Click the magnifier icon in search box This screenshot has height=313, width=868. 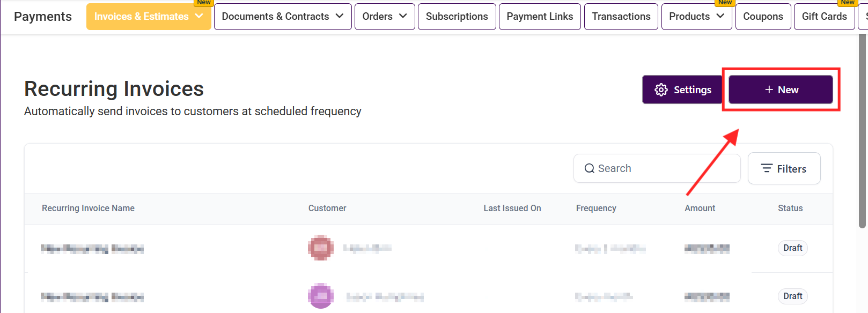[589, 168]
